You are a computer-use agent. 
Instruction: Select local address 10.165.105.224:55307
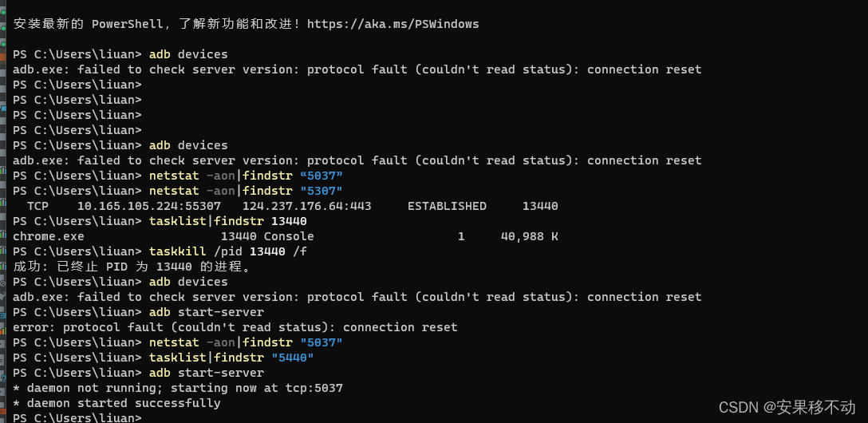[x=149, y=206]
